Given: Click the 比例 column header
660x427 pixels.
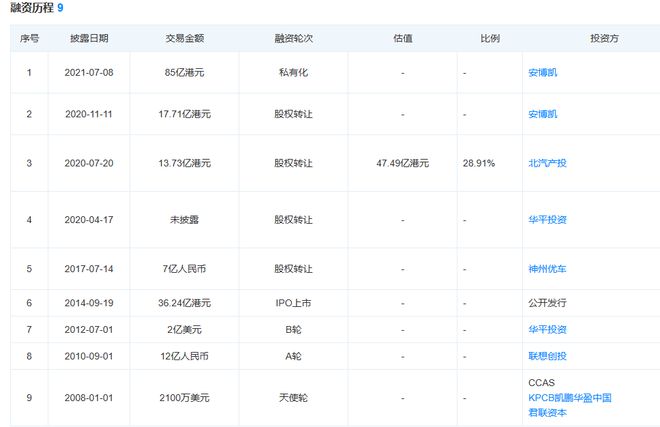Looking at the screenshot, I should pyautogui.click(x=490, y=38).
